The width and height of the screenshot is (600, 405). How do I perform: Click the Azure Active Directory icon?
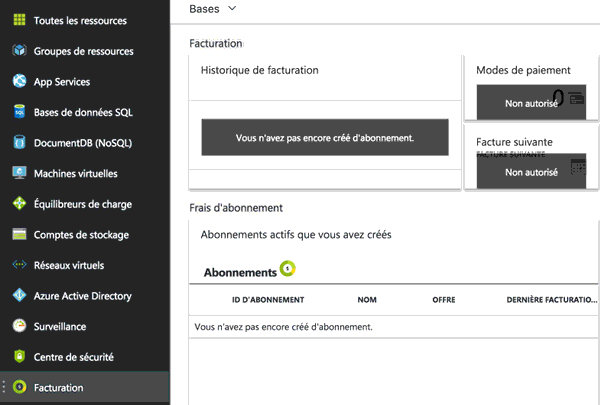(19, 295)
